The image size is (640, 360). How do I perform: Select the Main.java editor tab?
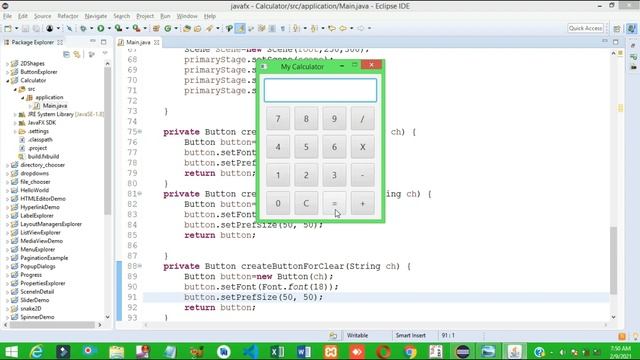point(138,42)
